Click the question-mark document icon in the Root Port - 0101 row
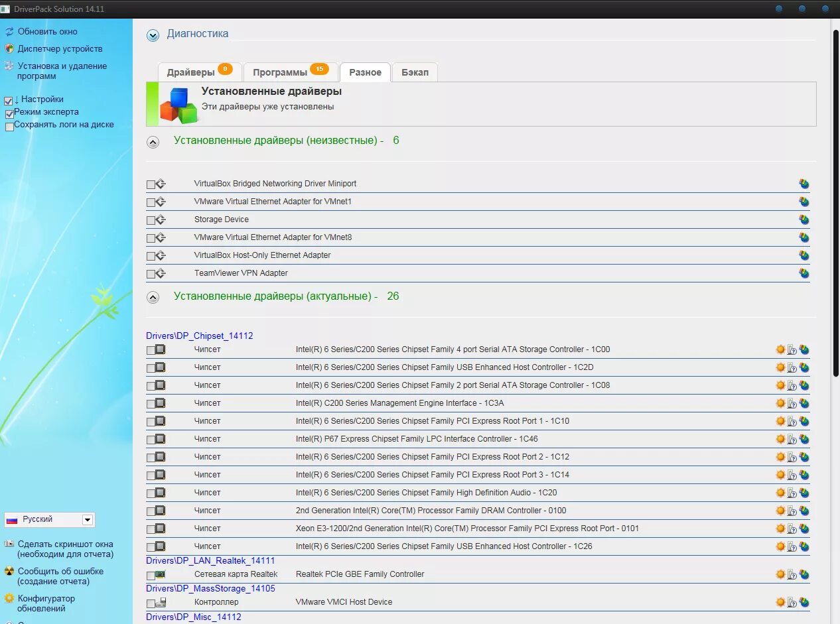The width and height of the screenshot is (840, 624). click(x=792, y=529)
